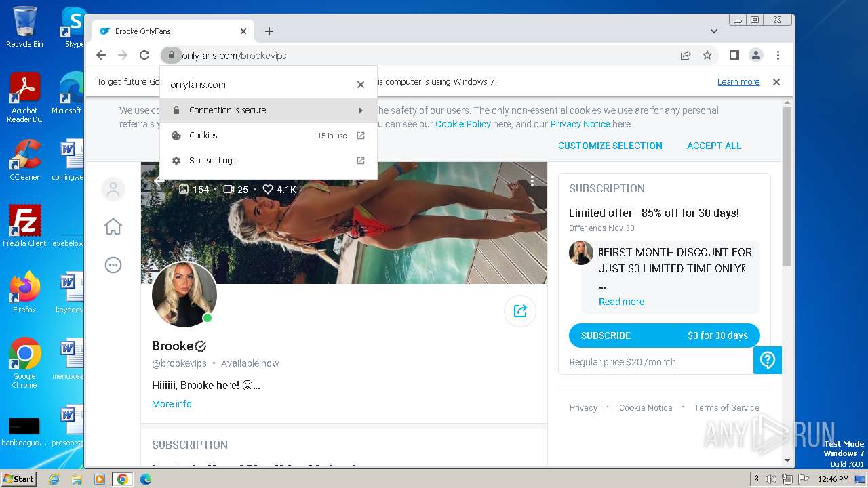Screen dimensions: 868x488
Task: Expand arrow beside Connection is secure
Action: (x=361, y=110)
